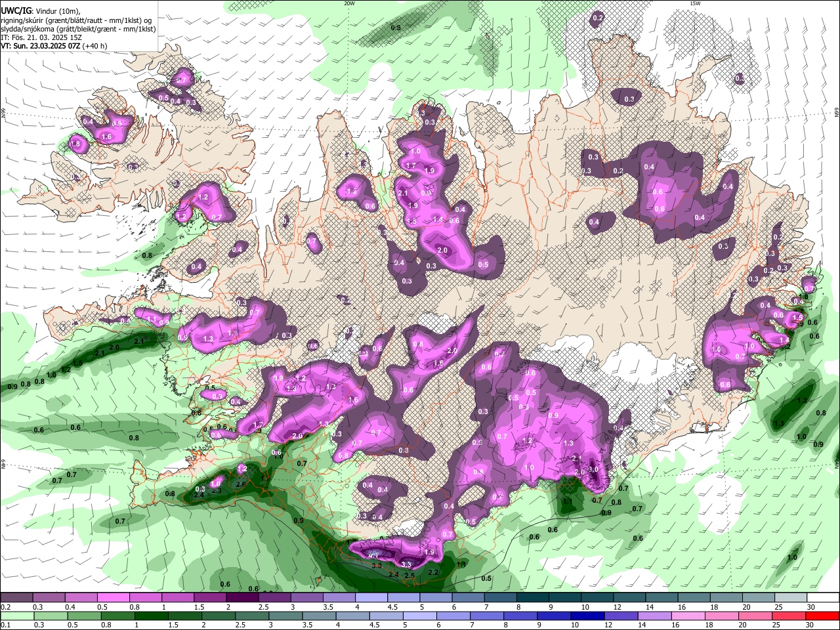840x630 pixels.
Task: Click the '0.1' label in the lower legend
Action: [x=5, y=625]
